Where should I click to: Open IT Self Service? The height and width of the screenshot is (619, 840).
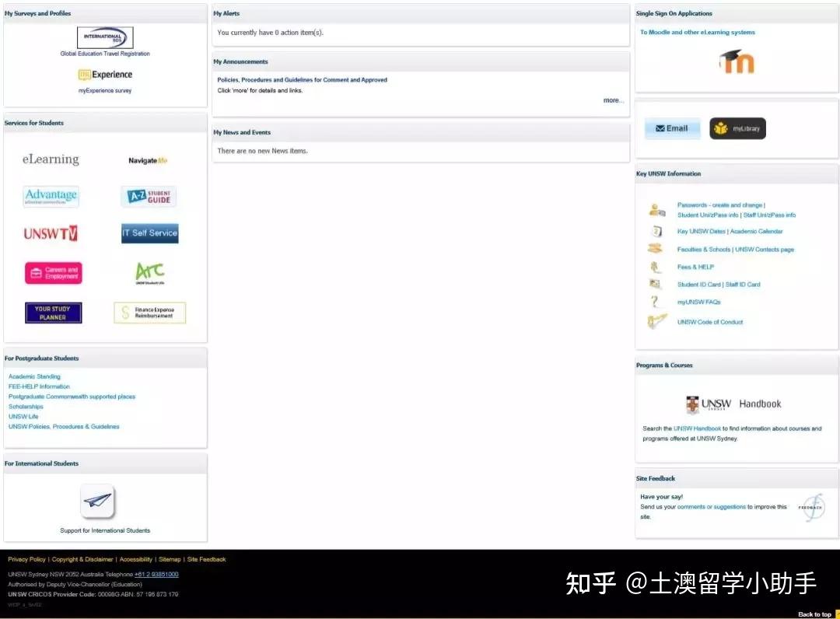(x=149, y=233)
